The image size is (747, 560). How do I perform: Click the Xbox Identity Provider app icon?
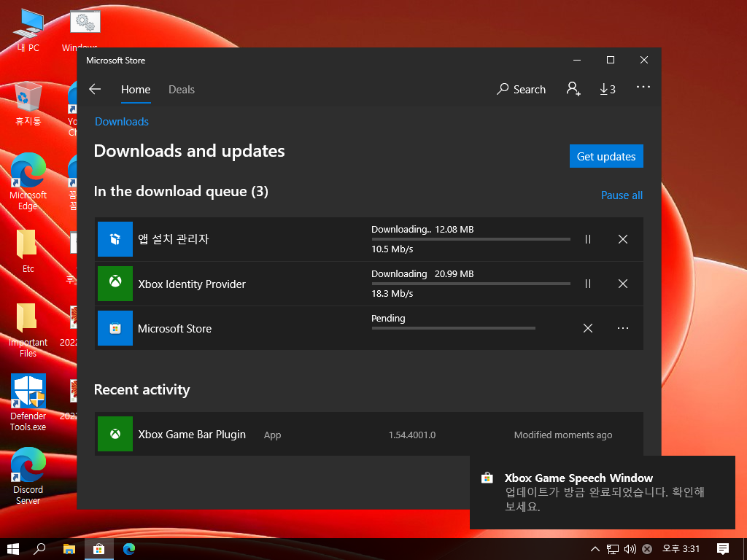(x=115, y=284)
